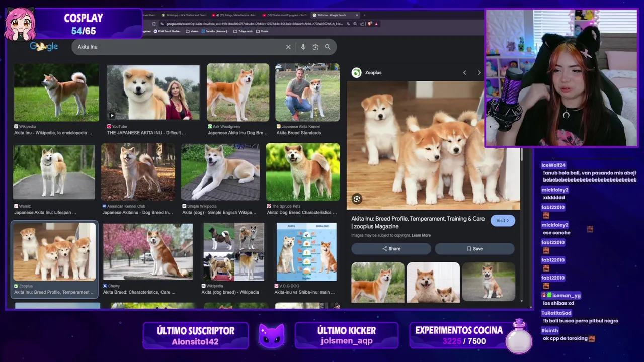
Task: Click the streamer webcam video
Action: coord(561,78)
